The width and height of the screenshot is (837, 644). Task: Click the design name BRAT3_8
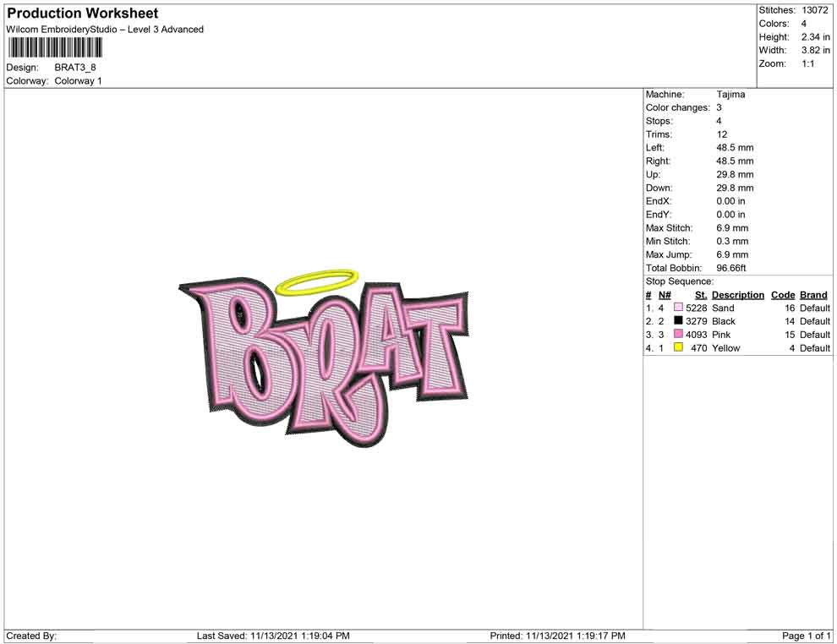[x=75, y=68]
